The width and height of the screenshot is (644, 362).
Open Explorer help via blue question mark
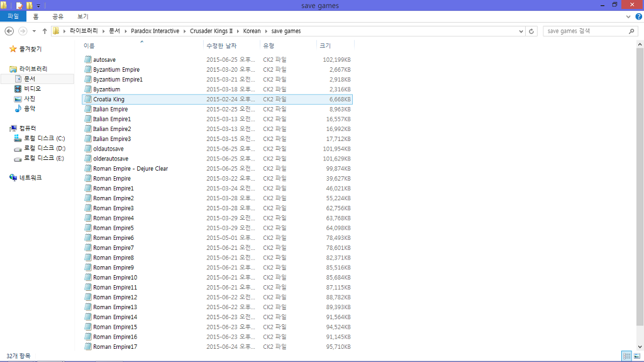point(637,17)
